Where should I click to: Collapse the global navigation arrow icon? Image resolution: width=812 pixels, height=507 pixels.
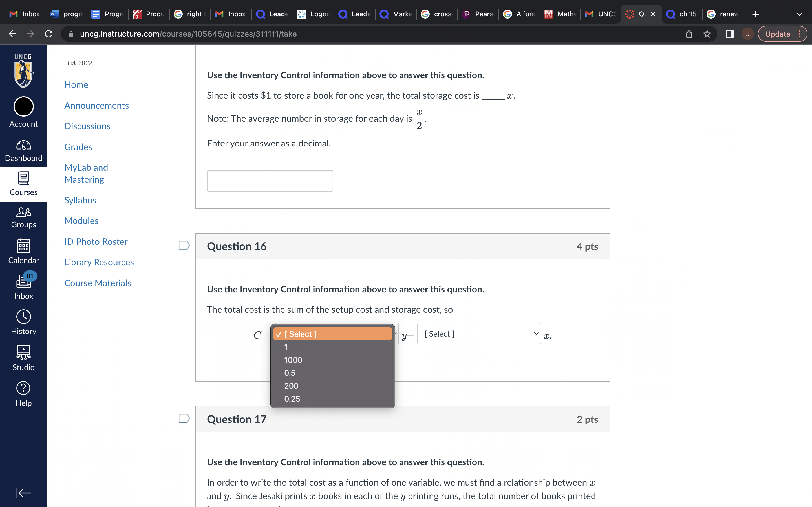[x=23, y=493]
